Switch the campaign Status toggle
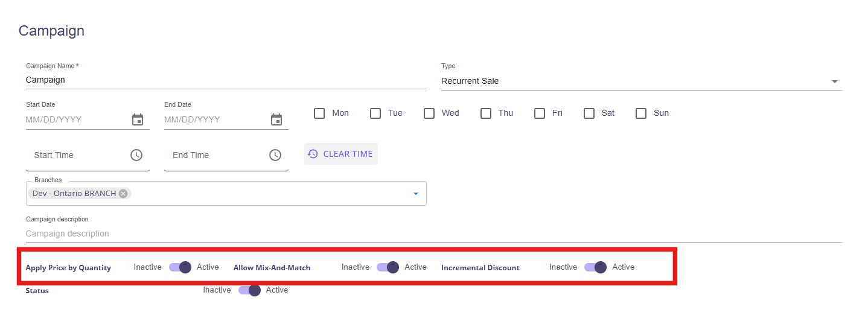Screen dimensions: 868x330 click(249, 290)
